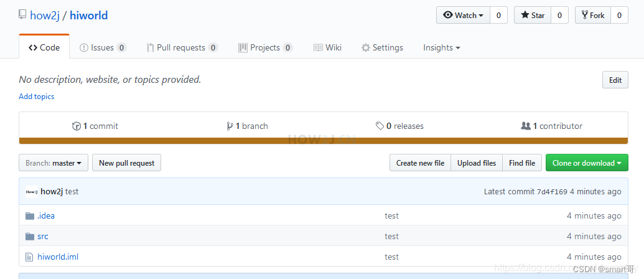View the 1 contributor link
Viewport: 644px width, 279px height.
(x=551, y=126)
